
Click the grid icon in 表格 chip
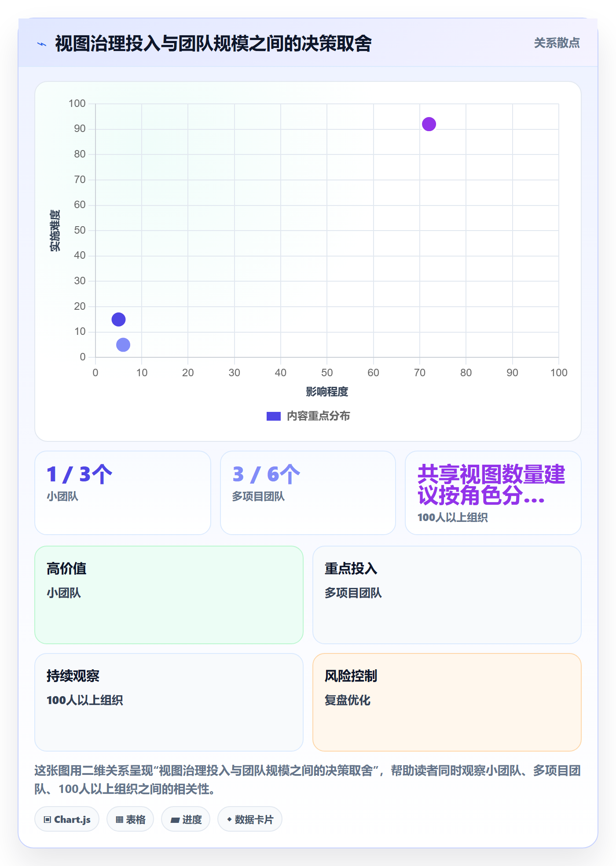[x=119, y=819]
